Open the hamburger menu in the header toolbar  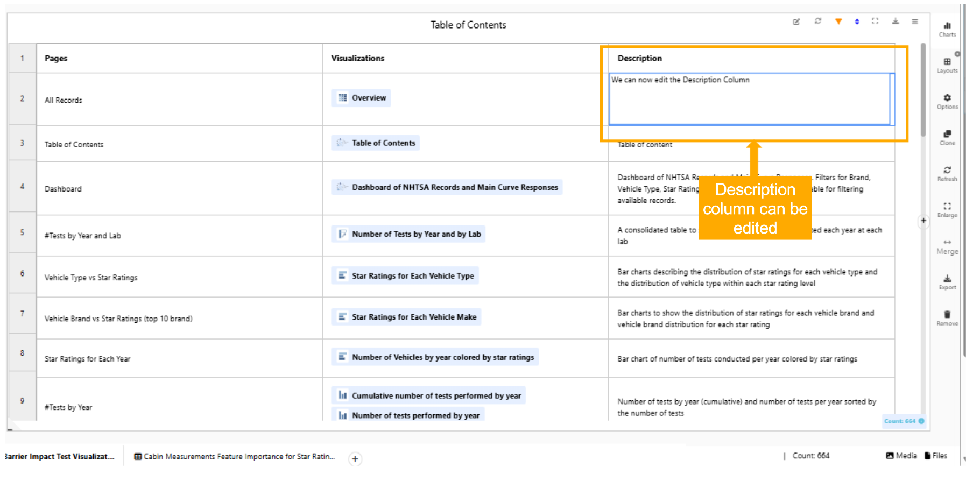pyautogui.click(x=914, y=22)
